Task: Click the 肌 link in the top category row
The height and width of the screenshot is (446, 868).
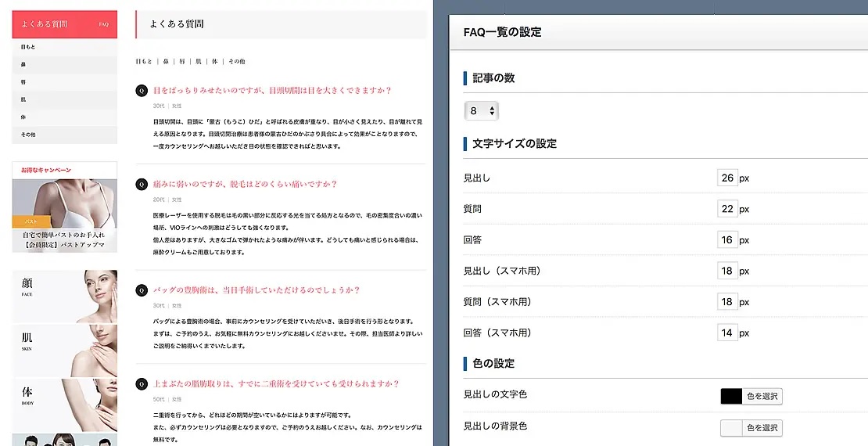Action: pos(199,61)
